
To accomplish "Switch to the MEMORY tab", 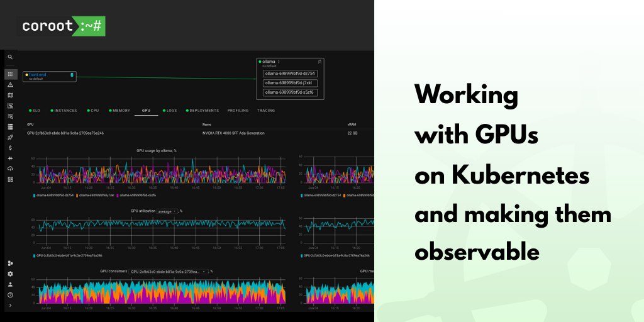I will [119, 111].
